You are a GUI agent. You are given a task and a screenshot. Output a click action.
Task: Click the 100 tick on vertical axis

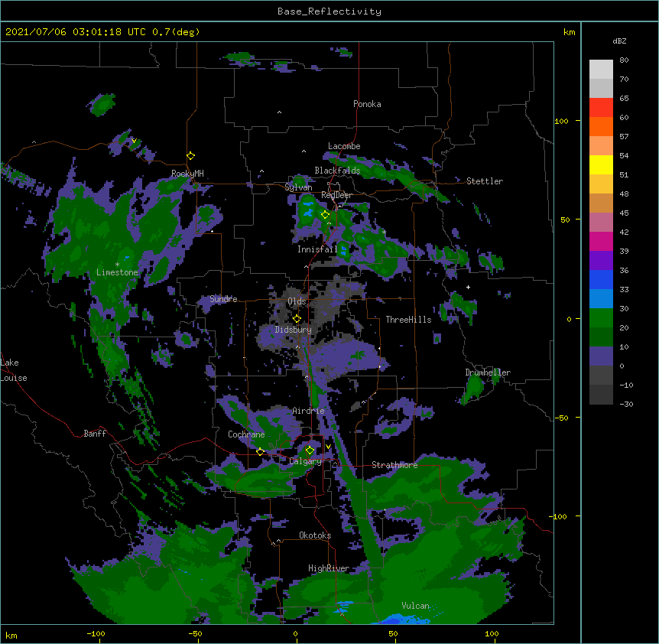(x=561, y=121)
